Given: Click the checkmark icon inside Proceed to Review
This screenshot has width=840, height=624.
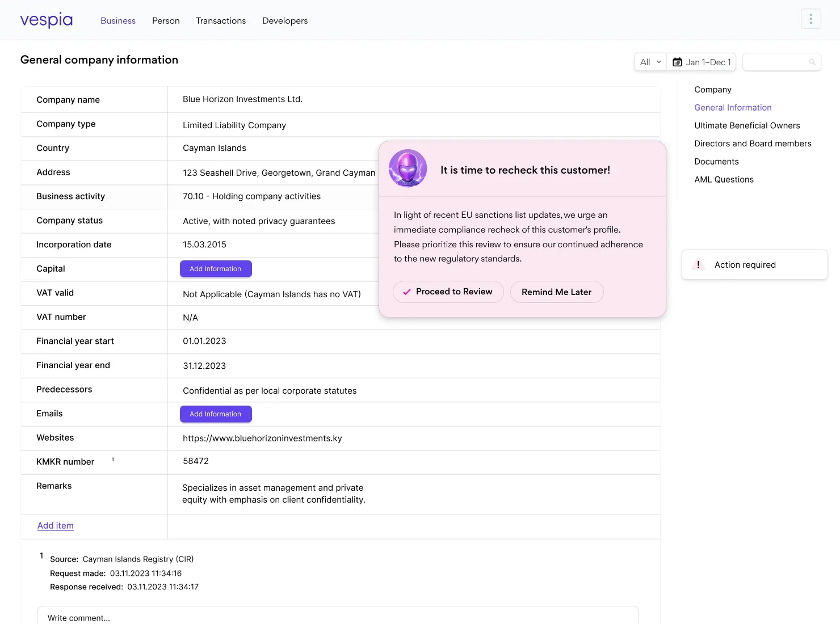Looking at the screenshot, I should [x=406, y=292].
